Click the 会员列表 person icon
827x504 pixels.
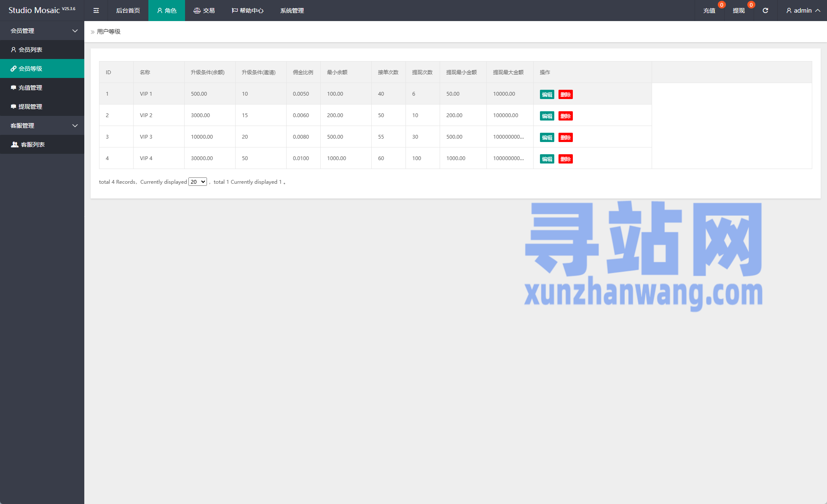click(x=13, y=50)
